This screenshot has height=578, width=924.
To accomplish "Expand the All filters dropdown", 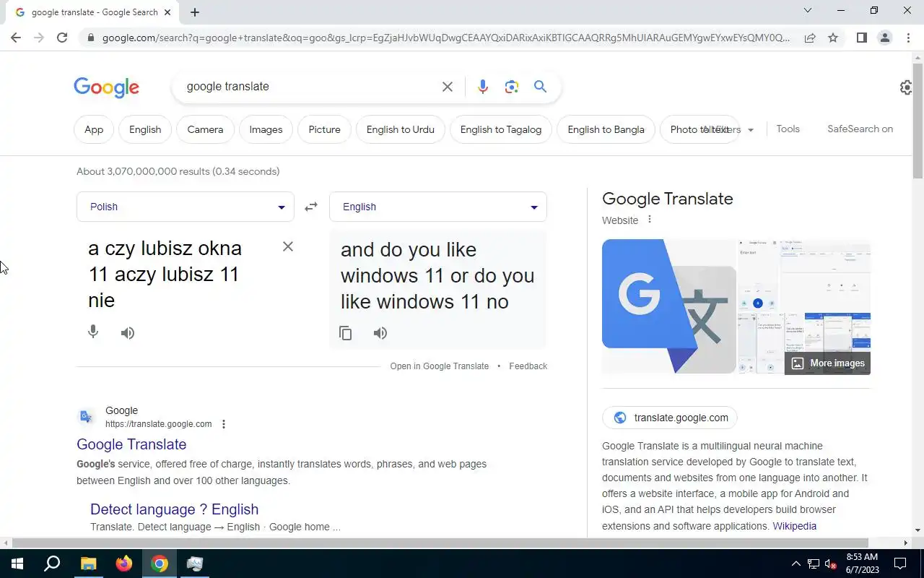I will (x=729, y=129).
